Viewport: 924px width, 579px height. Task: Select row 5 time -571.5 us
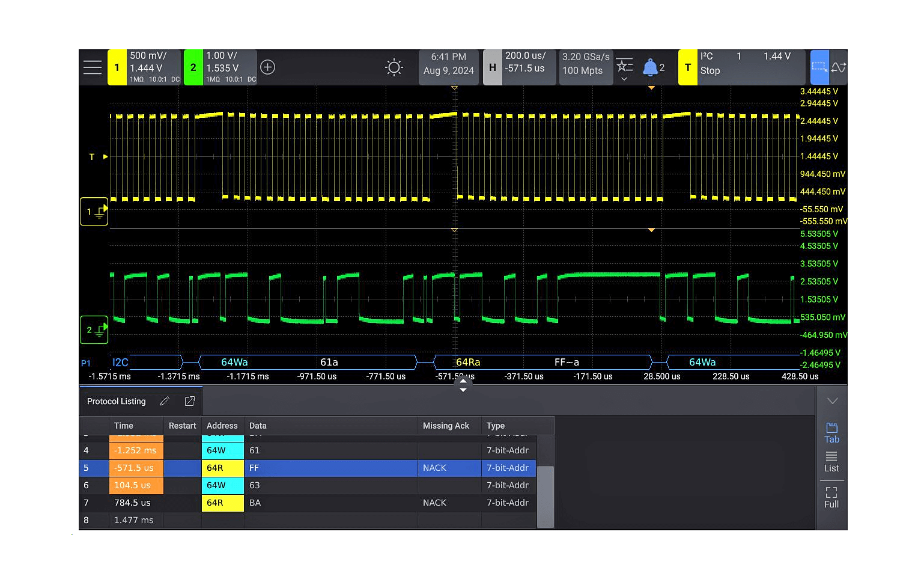[x=136, y=468]
